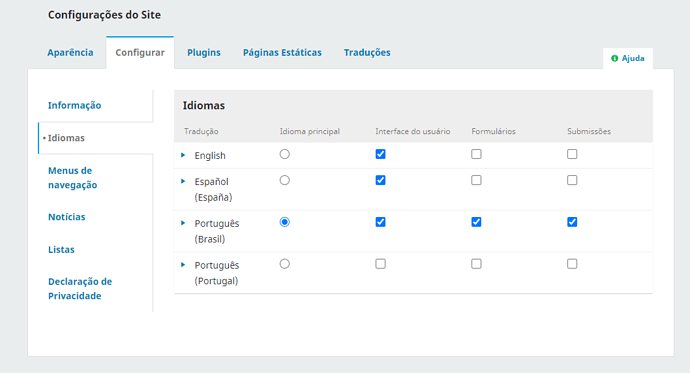Disable English for Interface do usuário
This screenshot has width=690, height=373.
coord(381,154)
